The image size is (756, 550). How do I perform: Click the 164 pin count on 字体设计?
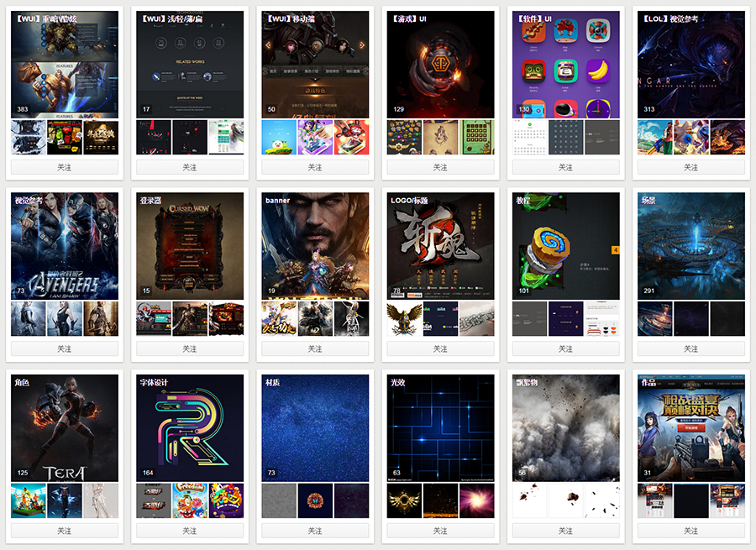(x=148, y=473)
